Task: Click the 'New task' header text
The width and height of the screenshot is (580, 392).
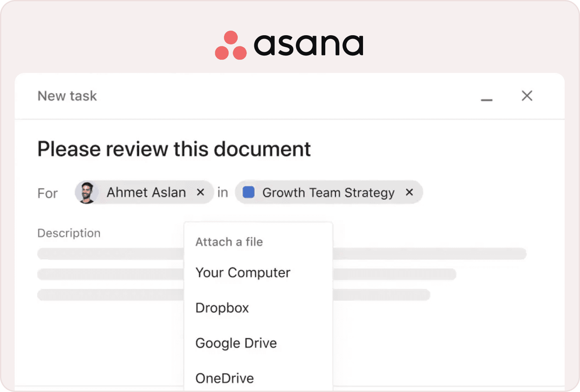Action: click(x=67, y=96)
